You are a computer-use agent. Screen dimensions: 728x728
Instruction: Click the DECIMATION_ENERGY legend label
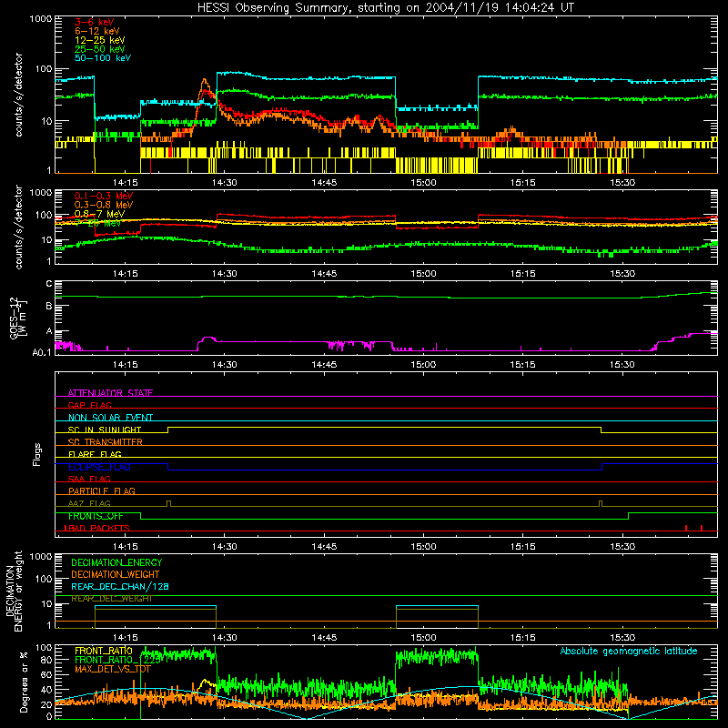coord(116,562)
